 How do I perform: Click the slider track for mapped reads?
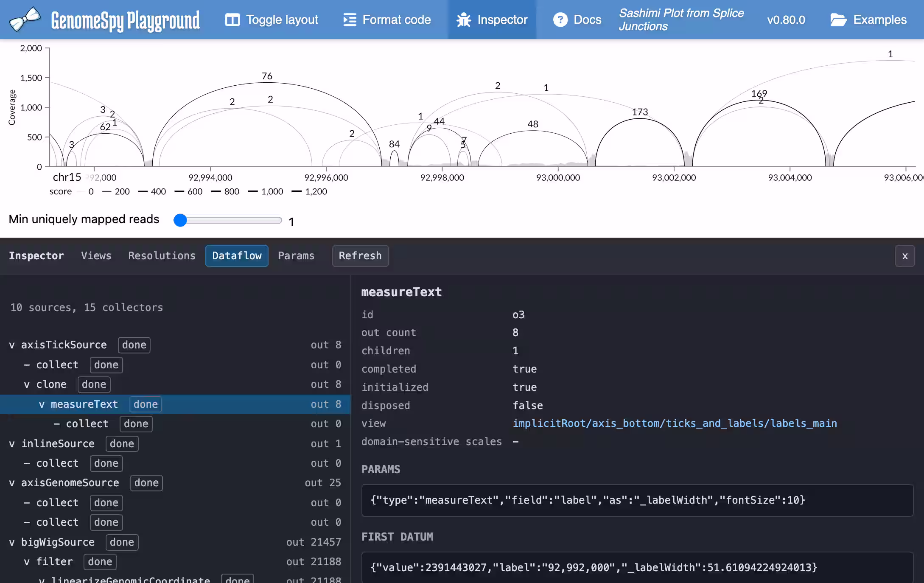tap(228, 220)
